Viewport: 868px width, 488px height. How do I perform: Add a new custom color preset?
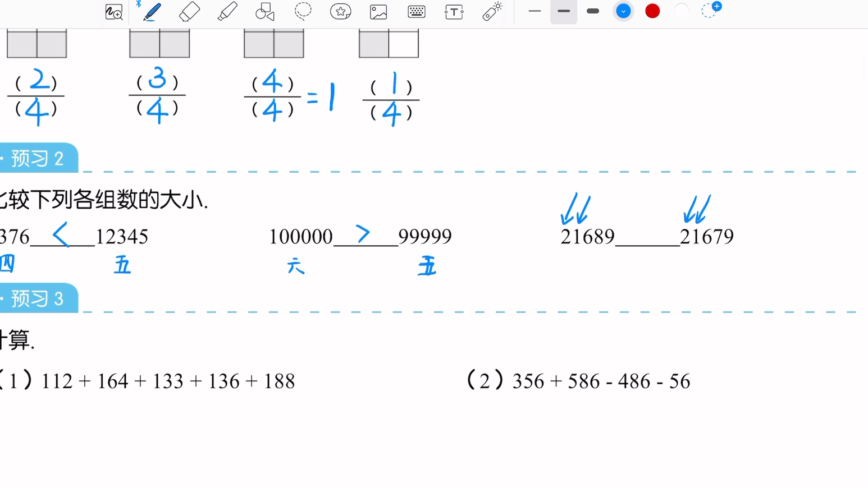point(710,10)
